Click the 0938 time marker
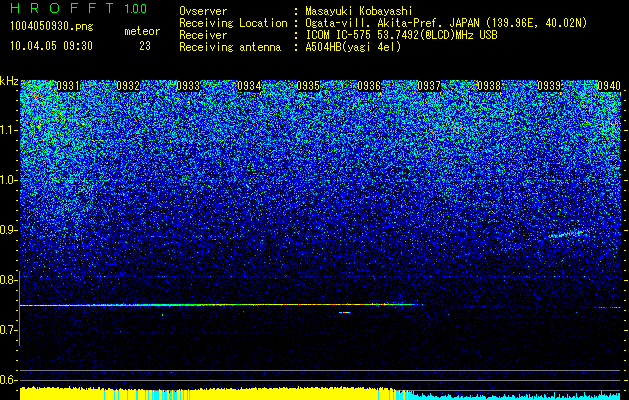This screenshot has width=629, height=400. tap(489, 86)
